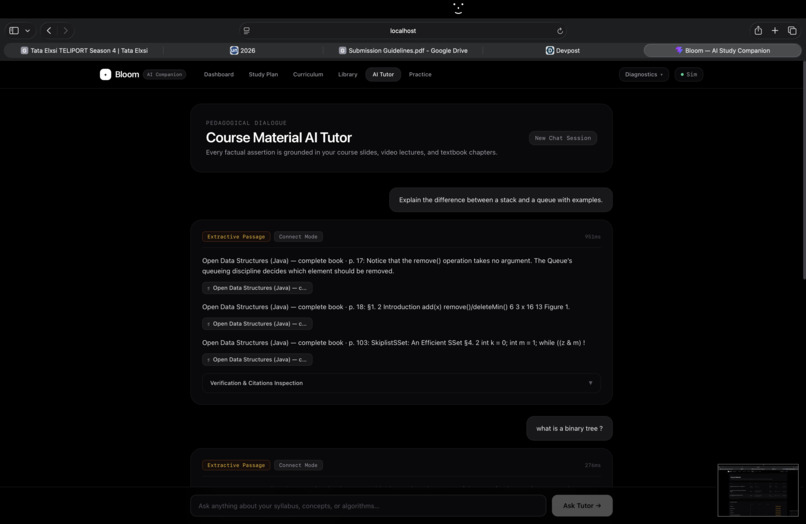Click the Ask Tutor button
Viewport: 806px width, 524px height.
click(x=582, y=506)
